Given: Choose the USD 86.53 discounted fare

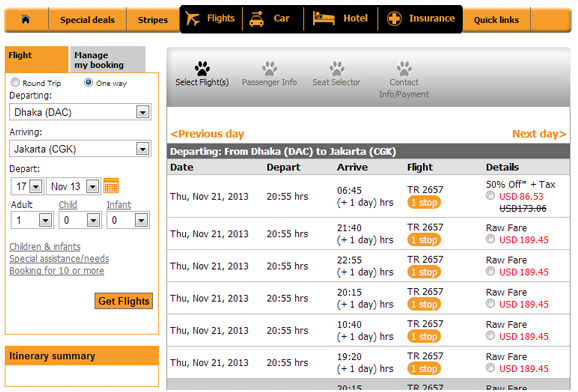Looking at the screenshot, I should [x=490, y=196].
